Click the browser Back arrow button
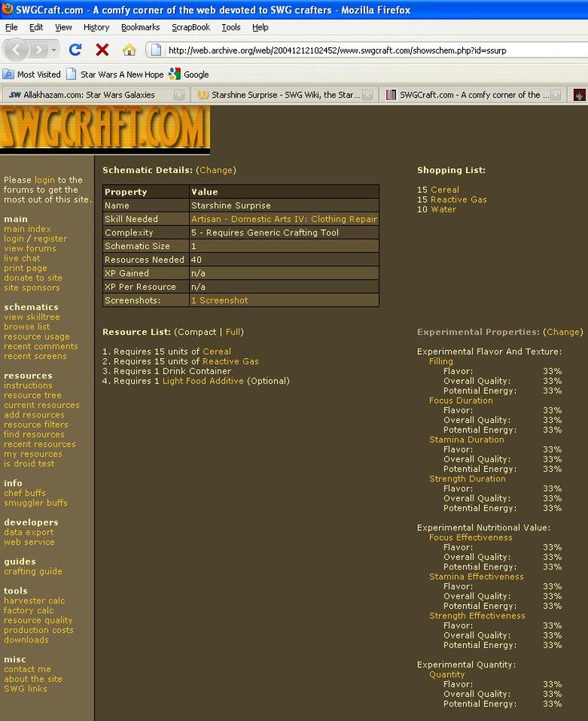Image resolution: width=588 pixels, height=721 pixels. pyautogui.click(x=18, y=50)
